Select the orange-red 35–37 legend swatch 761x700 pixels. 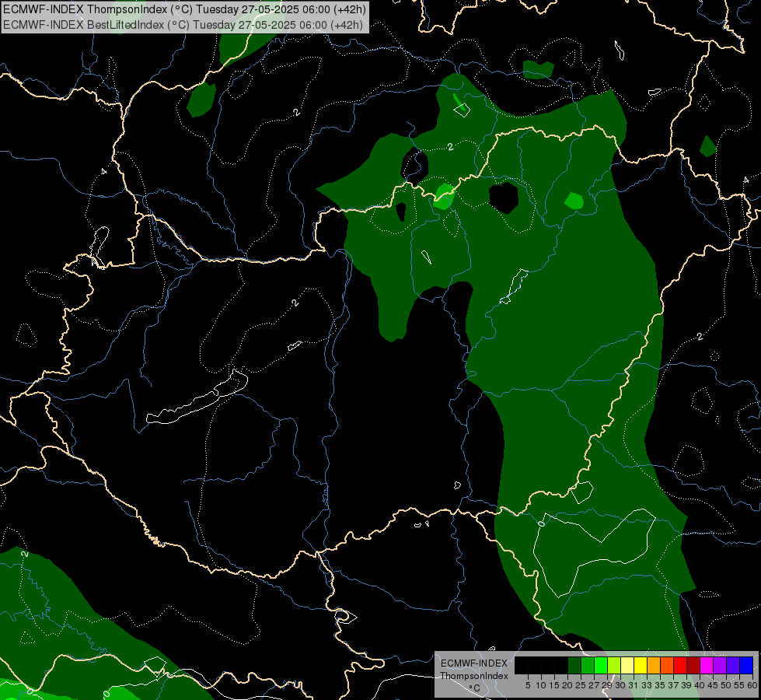pyautogui.click(x=667, y=665)
